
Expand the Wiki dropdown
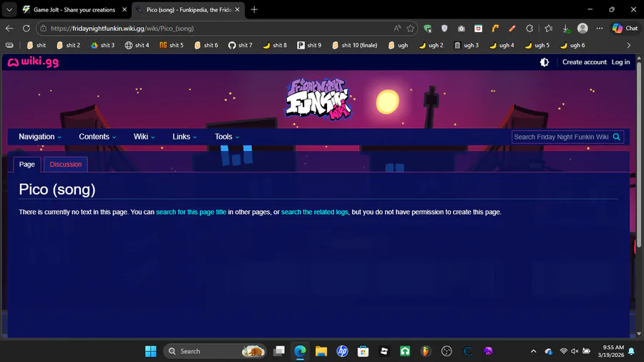point(144,137)
